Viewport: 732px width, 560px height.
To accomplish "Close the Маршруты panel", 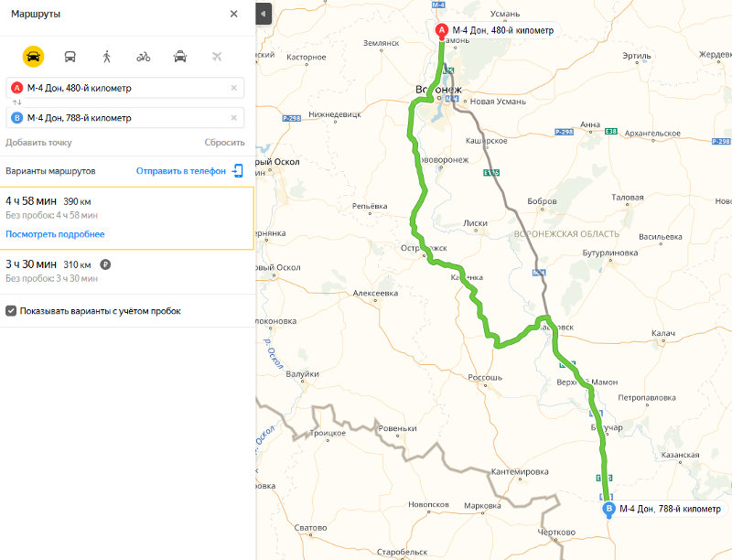I will (x=234, y=14).
